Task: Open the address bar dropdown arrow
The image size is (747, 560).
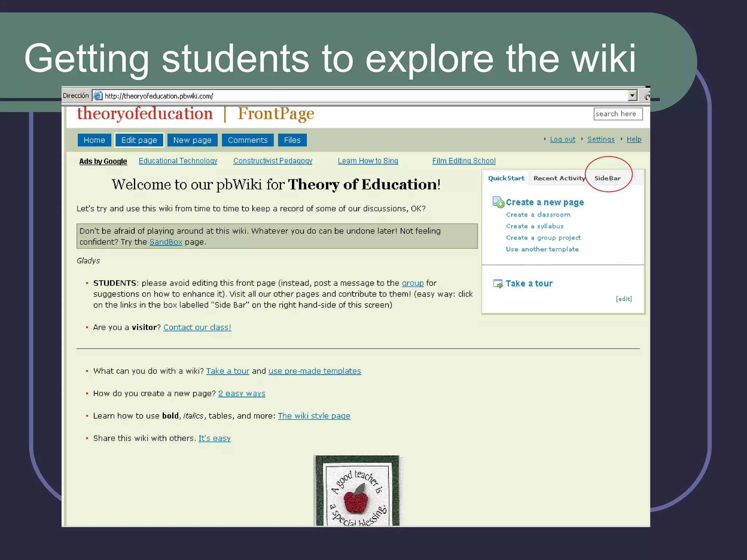Action: pyautogui.click(x=633, y=96)
